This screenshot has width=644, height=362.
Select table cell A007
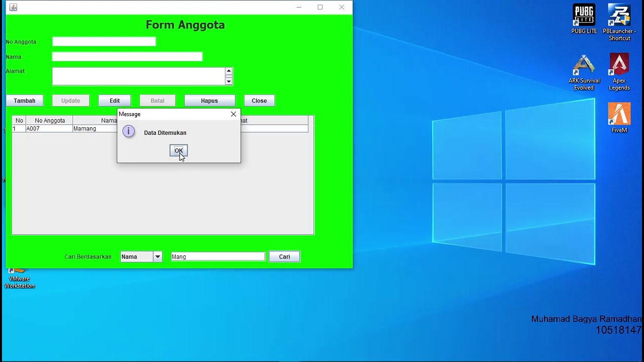click(x=49, y=129)
